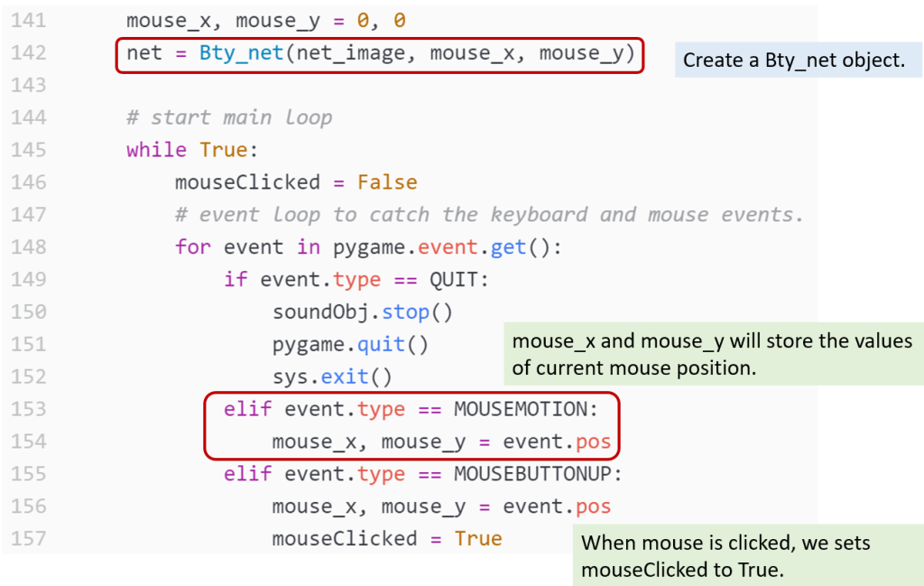Click the pygame.quit() call
Screen dimensions: 924x586
350,345
